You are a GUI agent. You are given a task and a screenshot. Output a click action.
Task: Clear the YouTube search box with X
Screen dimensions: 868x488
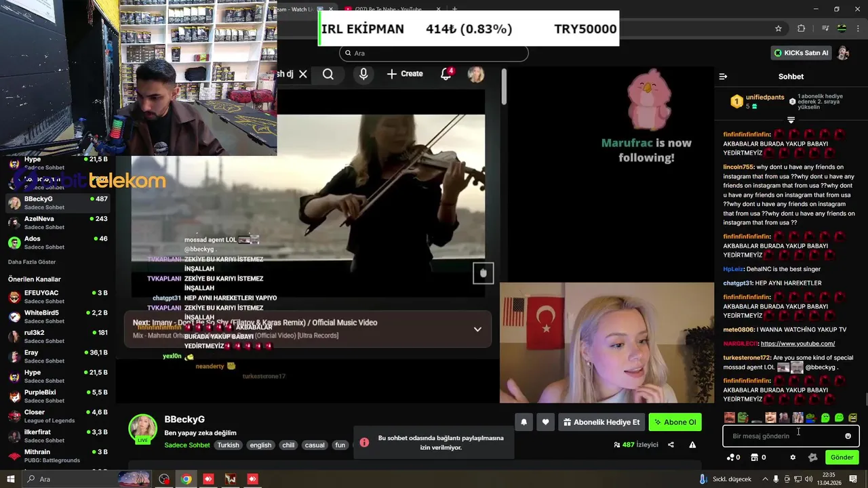tap(303, 74)
